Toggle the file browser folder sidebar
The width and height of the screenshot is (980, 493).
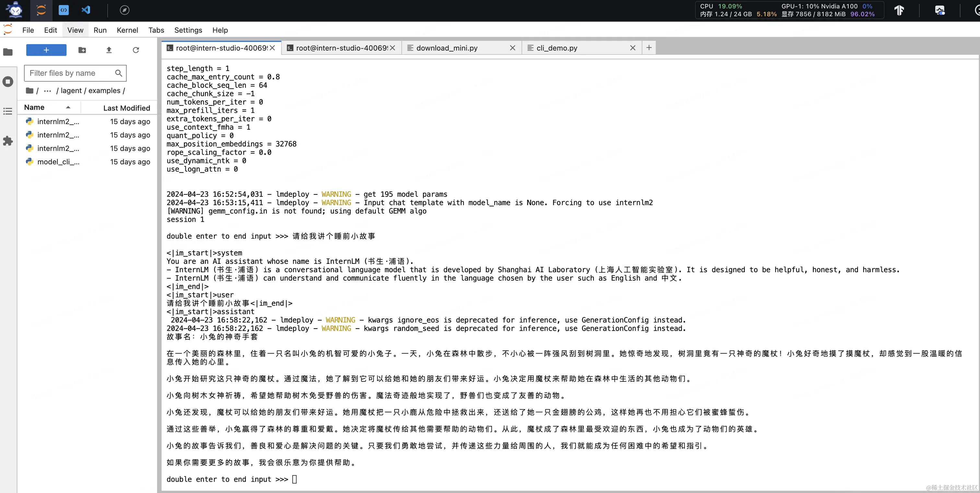point(8,52)
